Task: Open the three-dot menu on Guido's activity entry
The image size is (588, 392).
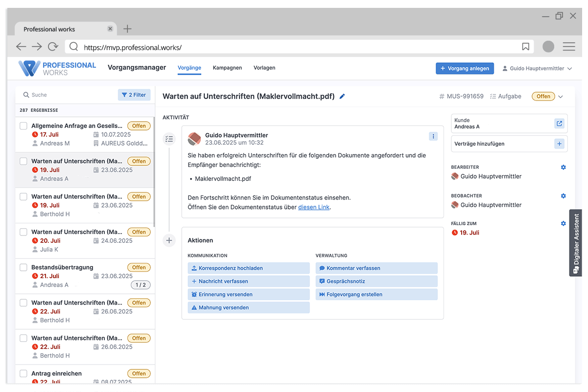Action: [x=433, y=136]
